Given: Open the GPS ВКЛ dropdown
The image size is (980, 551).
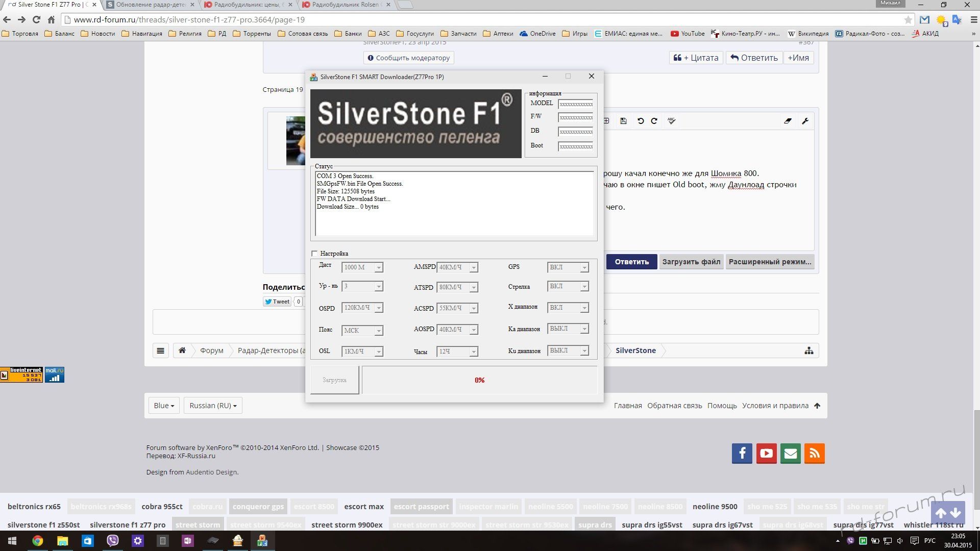Looking at the screenshot, I should click(568, 267).
